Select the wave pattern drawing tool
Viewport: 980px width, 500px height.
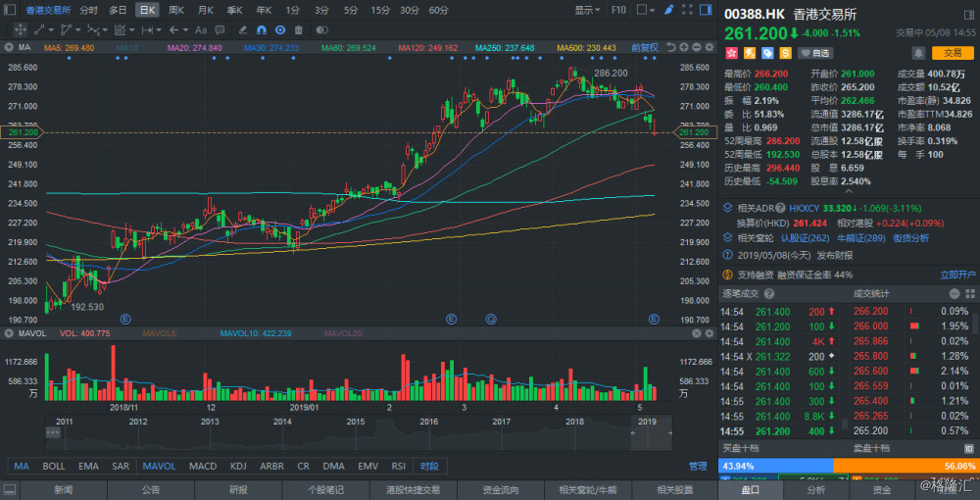click(x=92, y=29)
